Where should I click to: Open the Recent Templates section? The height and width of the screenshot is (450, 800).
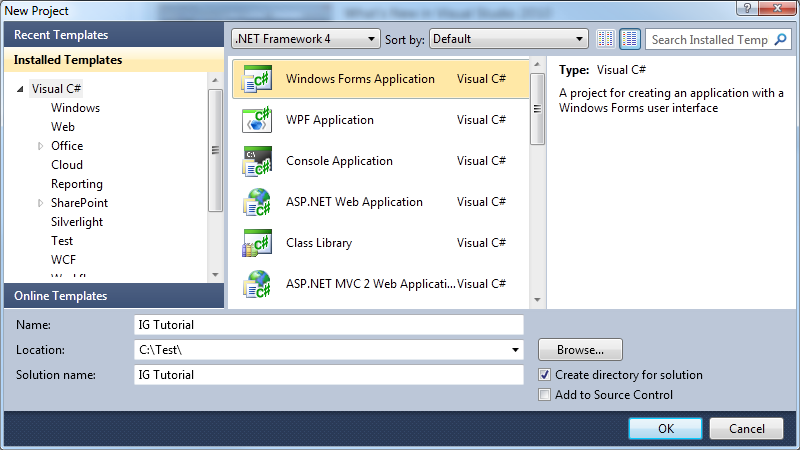tap(114, 35)
